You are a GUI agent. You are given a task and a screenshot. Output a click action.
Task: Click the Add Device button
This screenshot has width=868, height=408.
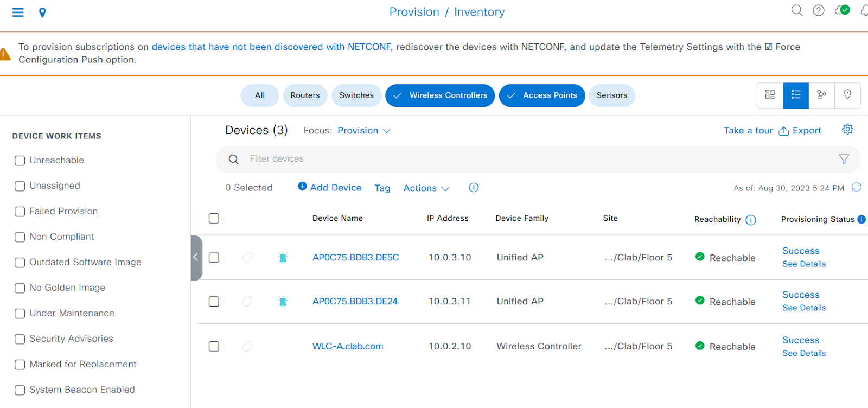click(x=330, y=187)
